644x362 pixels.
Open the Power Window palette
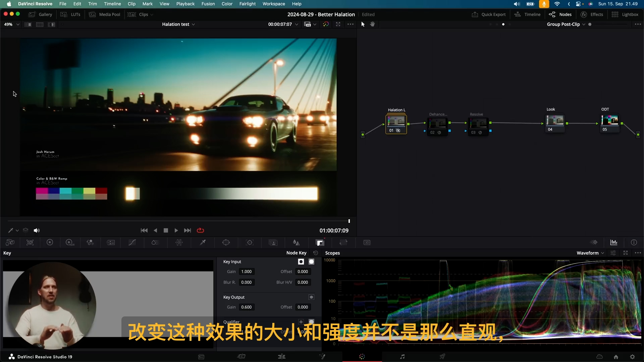tap(226, 242)
